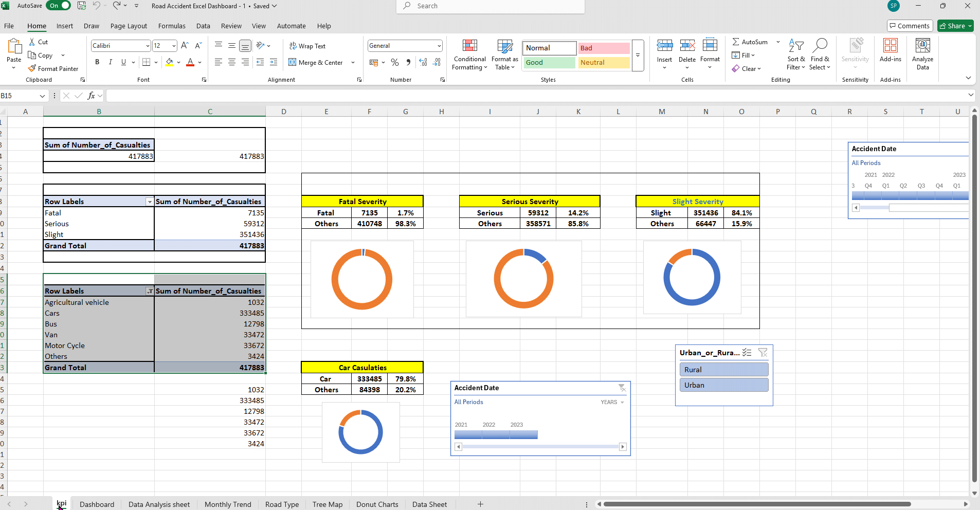Open the number format General dropdown
This screenshot has height=510, width=980.
tap(439, 46)
